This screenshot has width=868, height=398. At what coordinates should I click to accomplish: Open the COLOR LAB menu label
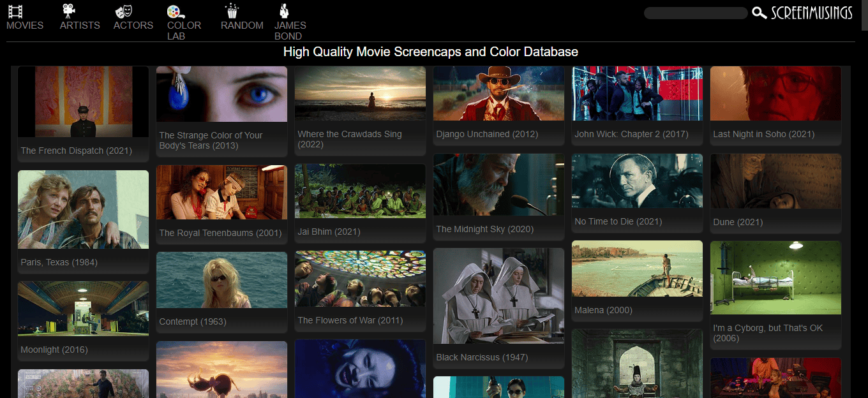click(x=184, y=31)
